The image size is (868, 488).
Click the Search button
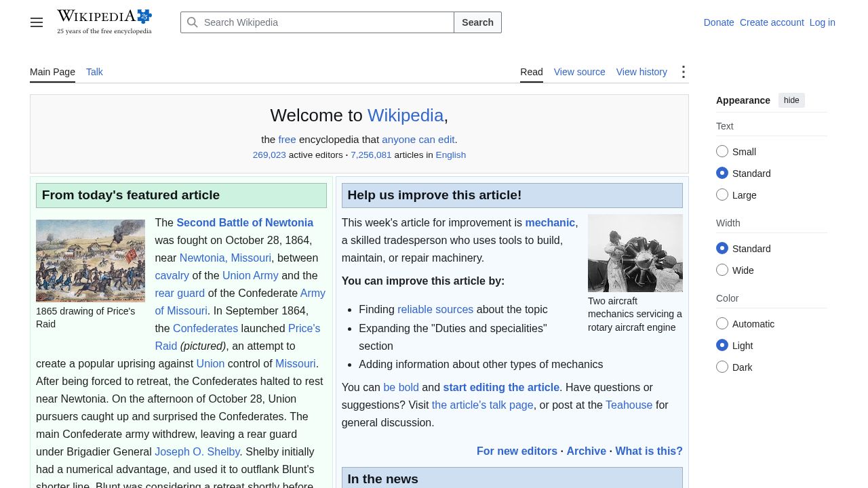click(x=477, y=22)
